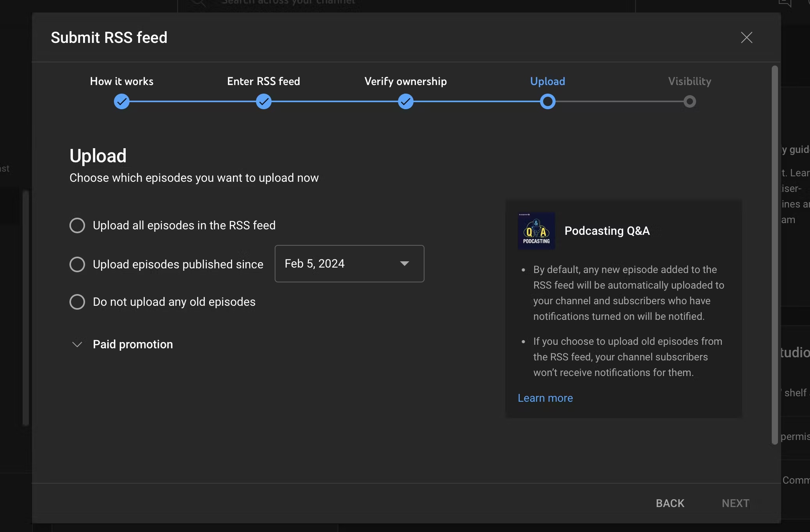Expand the Paid promotion section chevron

point(77,344)
